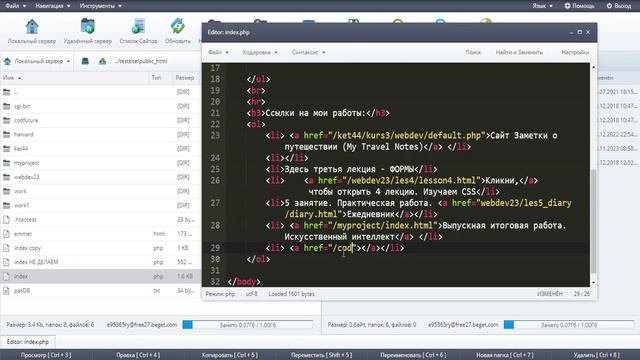Click the ИЗМЕНЕН status label
Image resolution: width=640 pixels, height=360 pixels.
click(x=549, y=294)
